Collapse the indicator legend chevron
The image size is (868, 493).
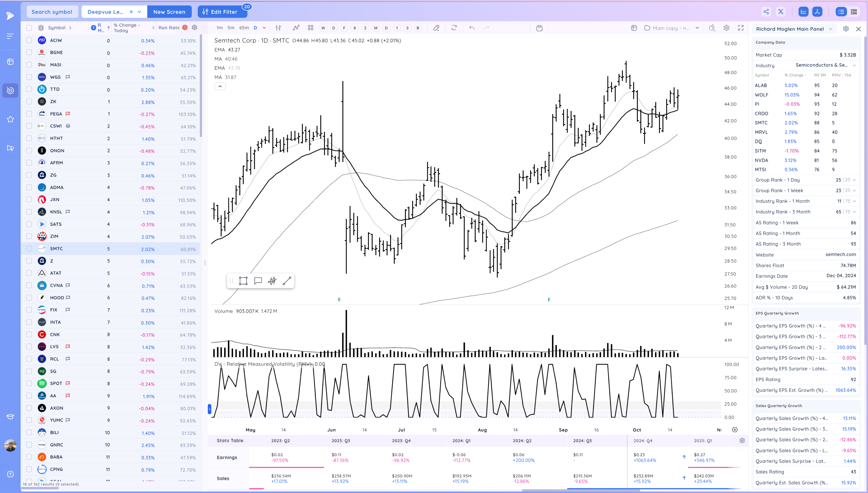tap(220, 86)
